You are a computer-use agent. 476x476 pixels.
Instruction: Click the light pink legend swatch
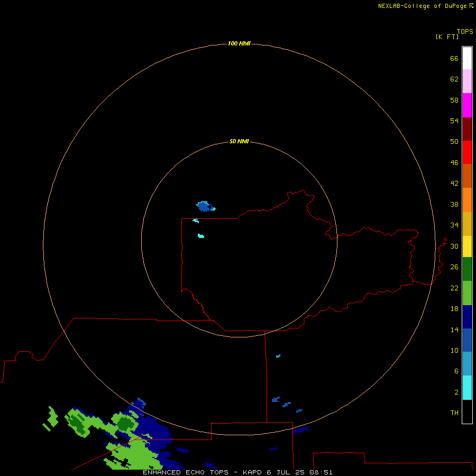click(x=467, y=81)
